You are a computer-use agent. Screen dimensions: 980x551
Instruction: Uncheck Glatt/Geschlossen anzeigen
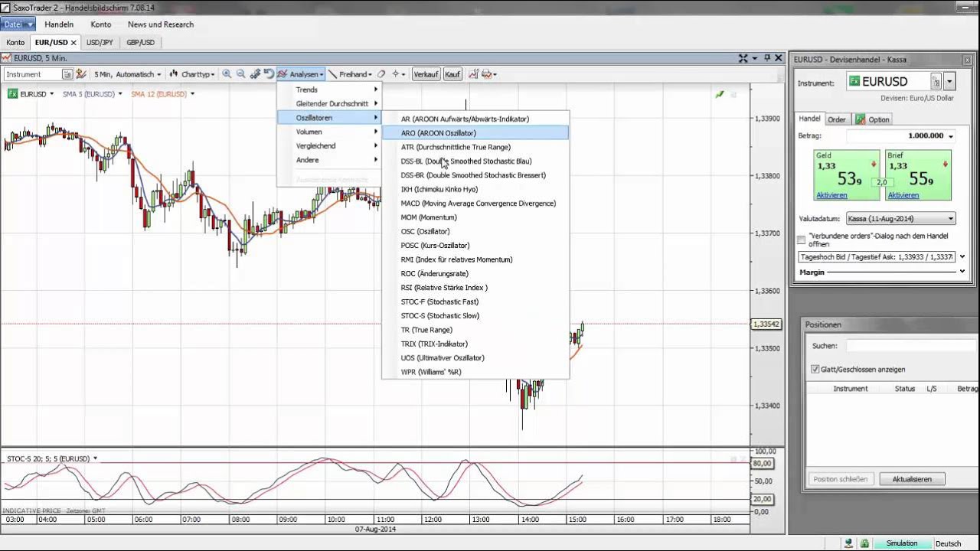click(x=815, y=369)
